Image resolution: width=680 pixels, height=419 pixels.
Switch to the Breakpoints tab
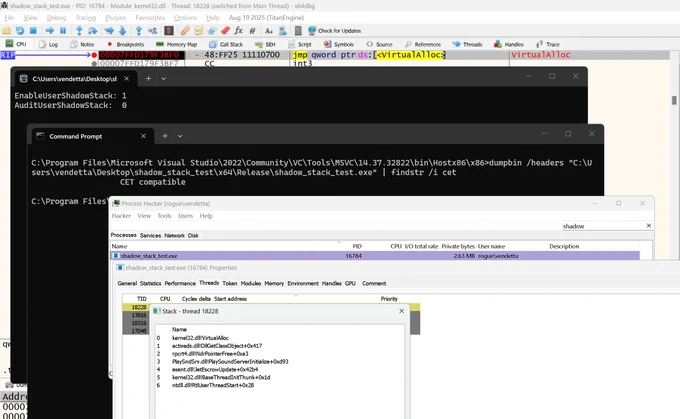point(125,44)
